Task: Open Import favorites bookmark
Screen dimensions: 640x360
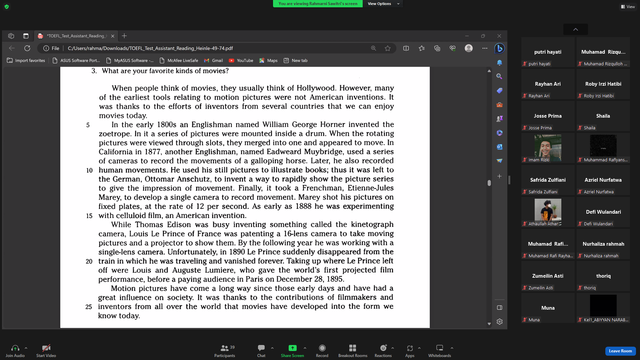Action: (26, 60)
